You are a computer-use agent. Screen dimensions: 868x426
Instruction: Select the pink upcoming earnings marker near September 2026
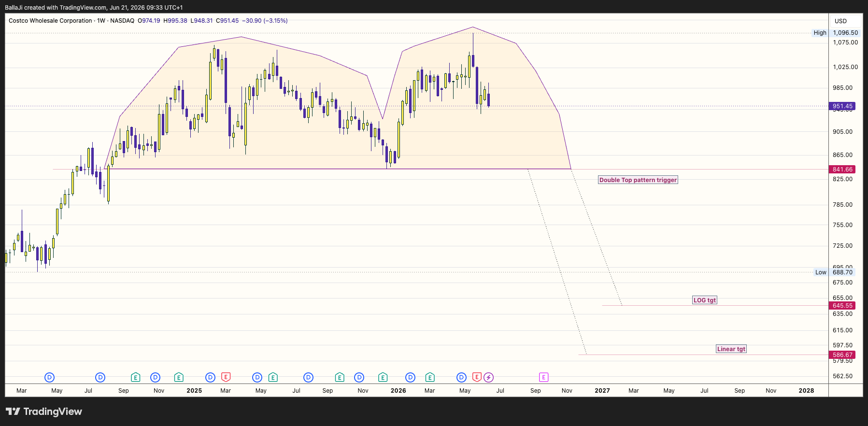point(543,377)
